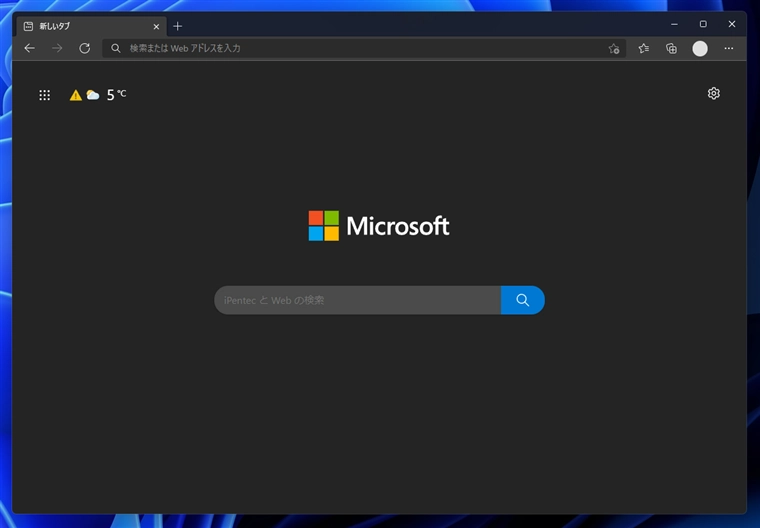Open page settings gear icon

pyautogui.click(x=713, y=93)
